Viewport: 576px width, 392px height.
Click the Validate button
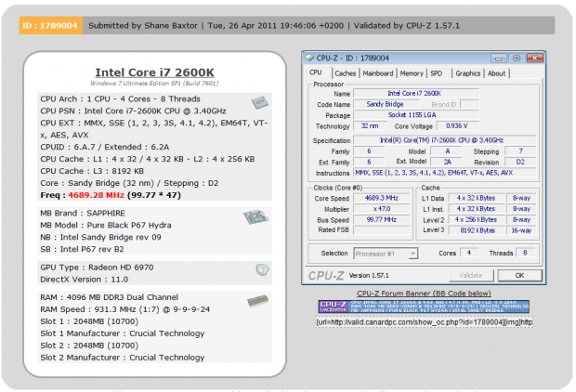471,275
